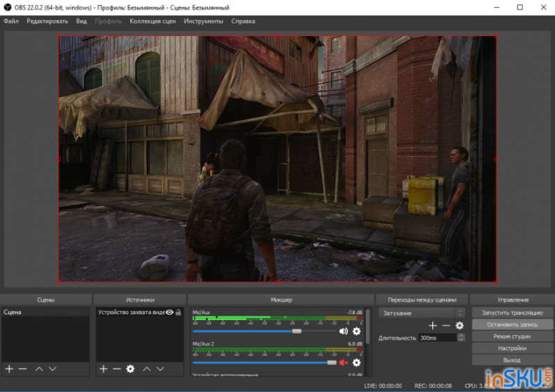Remove selected scene with minus icon
555x392 pixels.
pos(23,369)
